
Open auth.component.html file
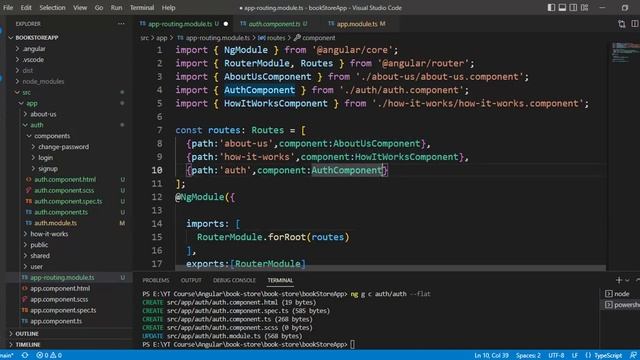[65, 179]
